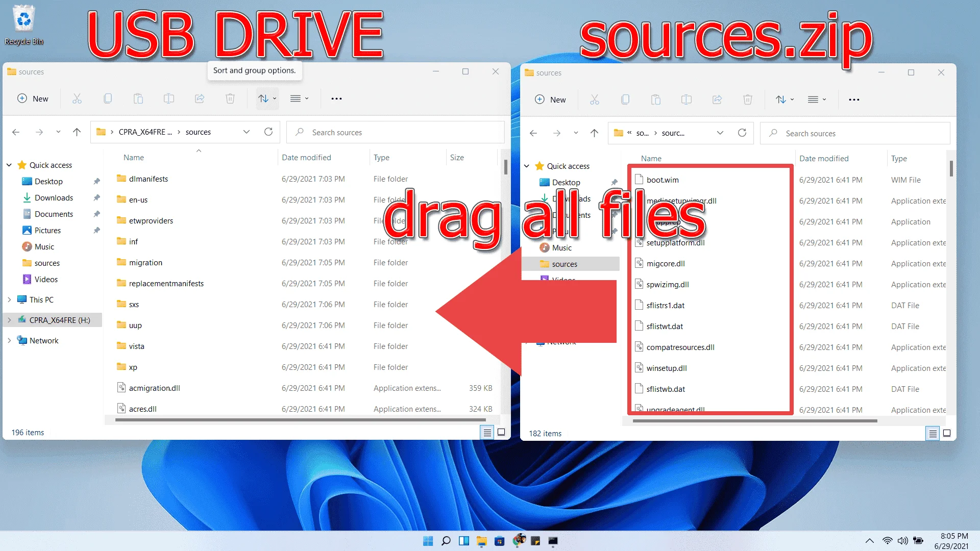Click horizontal scrollbar in left Explorer window
This screenshot has width=980, height=551.
(300, 420)
